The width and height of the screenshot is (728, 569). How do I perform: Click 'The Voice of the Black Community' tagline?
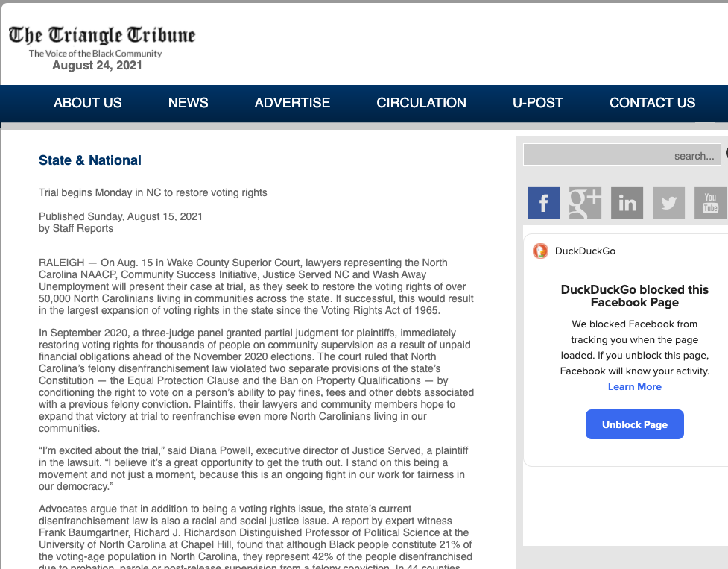coord(95,54)
